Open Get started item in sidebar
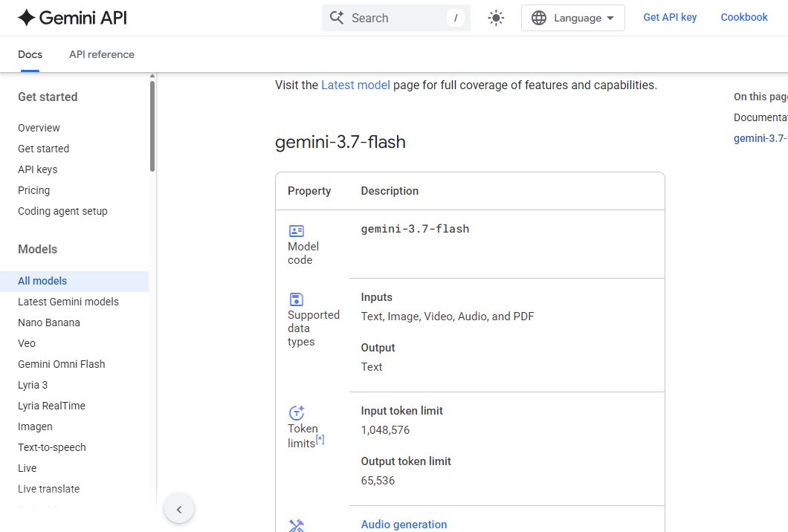 [x=43, y=149]
